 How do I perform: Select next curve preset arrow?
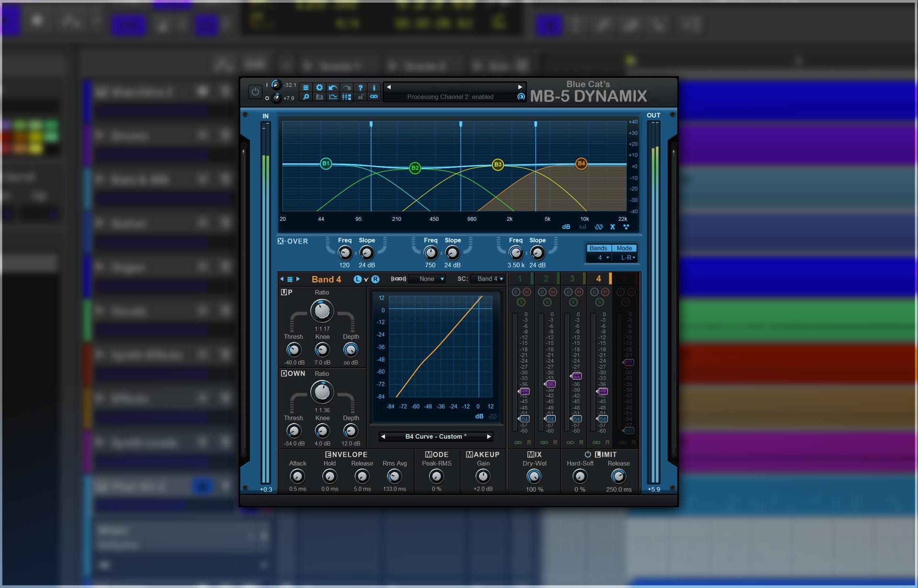click(489, 436)
